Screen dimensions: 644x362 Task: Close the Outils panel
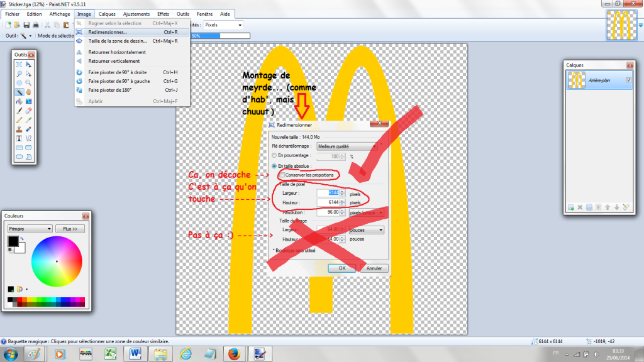[x=31, y=55]
